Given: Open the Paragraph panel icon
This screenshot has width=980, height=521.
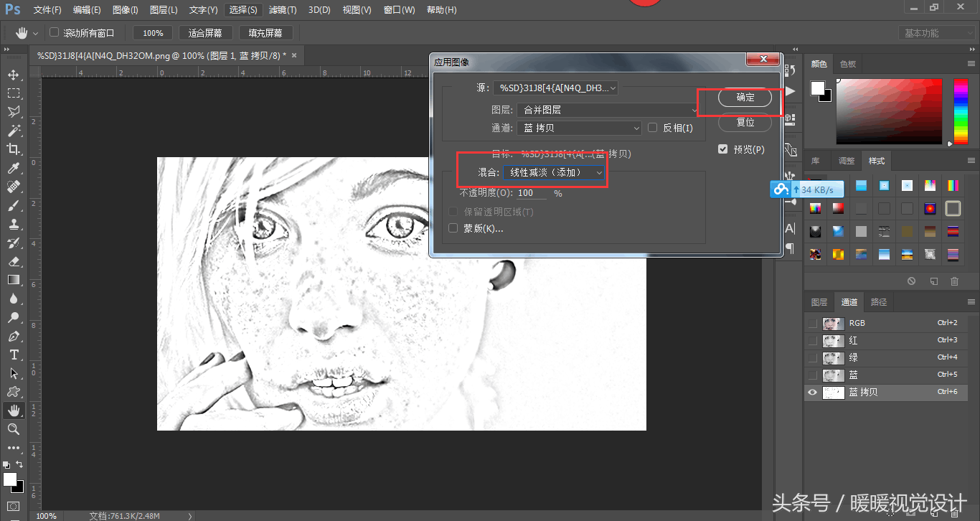Looking at the screenshot, I should [790, 248].
